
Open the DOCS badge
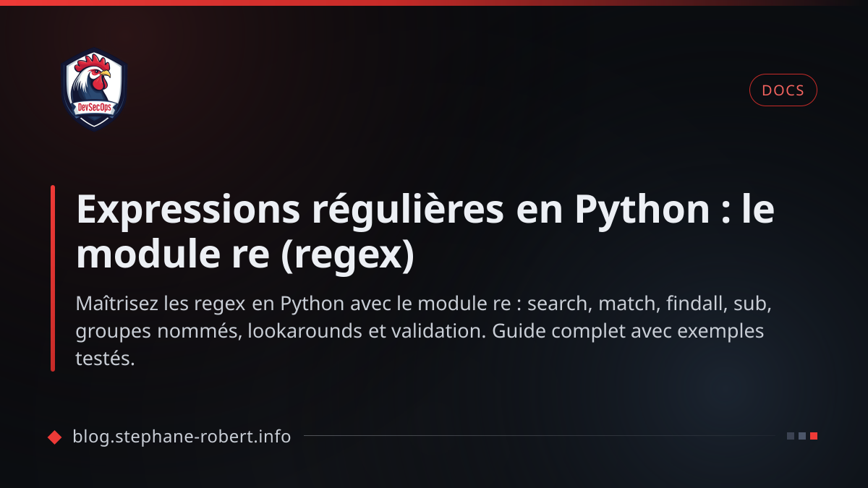pos(783,90)
